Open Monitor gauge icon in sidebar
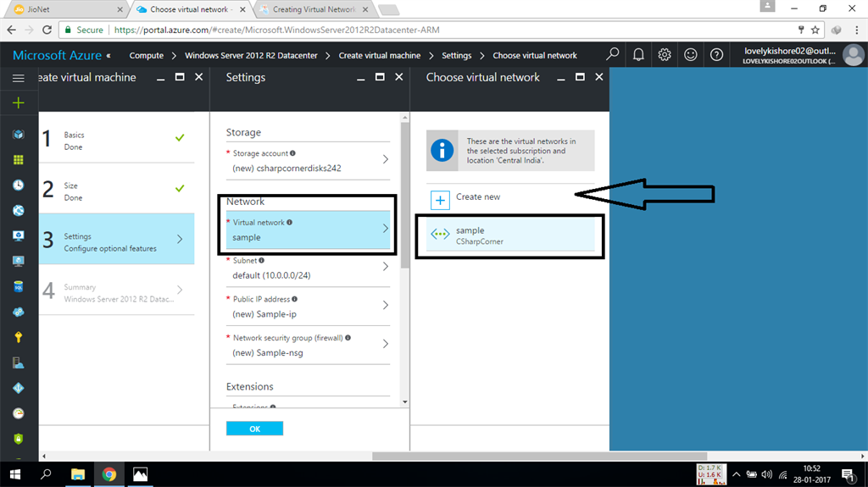 tap(19, 413)
